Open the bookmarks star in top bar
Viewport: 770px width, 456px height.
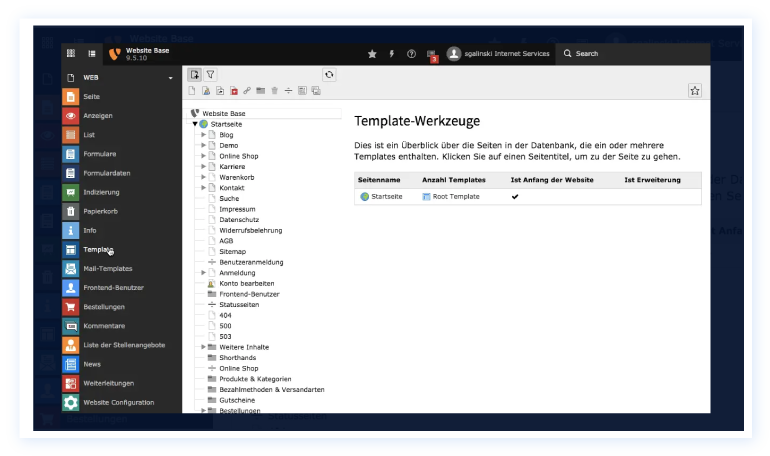click(372, 54)
